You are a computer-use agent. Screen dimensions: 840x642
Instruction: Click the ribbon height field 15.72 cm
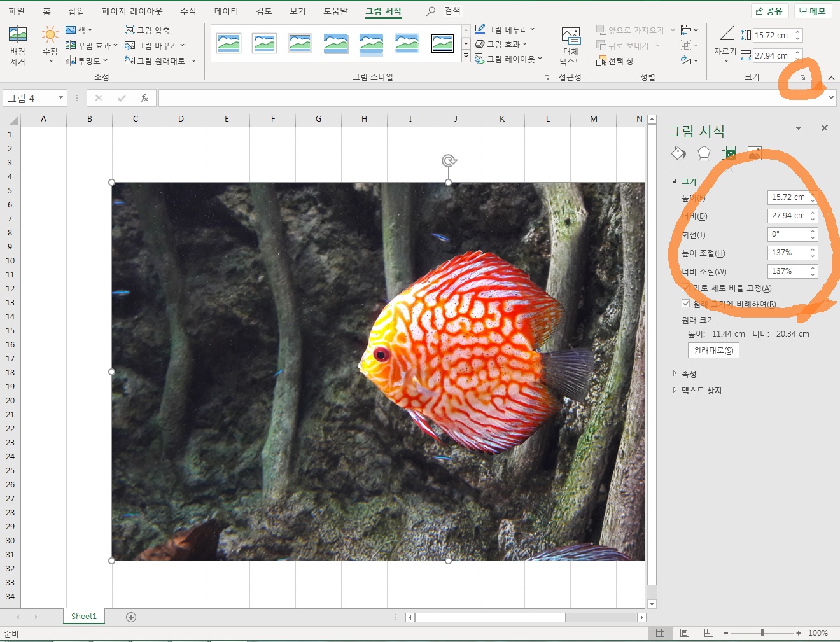pyautogui.click(x=773, y=36)
